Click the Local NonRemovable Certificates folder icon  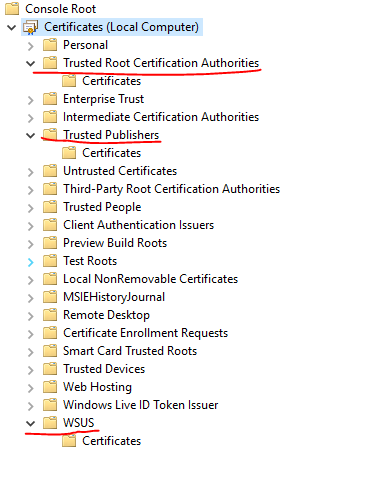(x=50, y=279)
